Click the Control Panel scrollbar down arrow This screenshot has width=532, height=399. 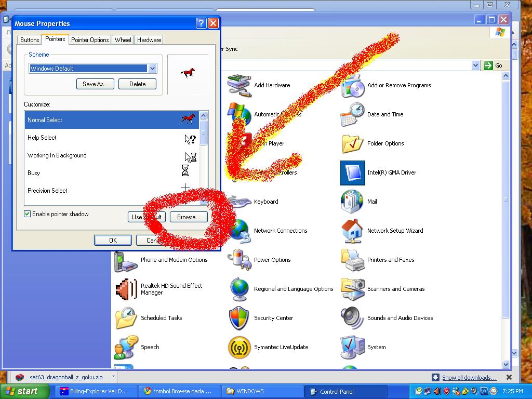point(506,364)
